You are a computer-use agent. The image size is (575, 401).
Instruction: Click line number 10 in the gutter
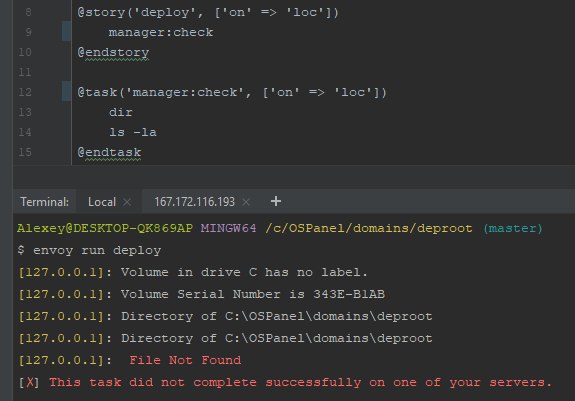[25, 52]
